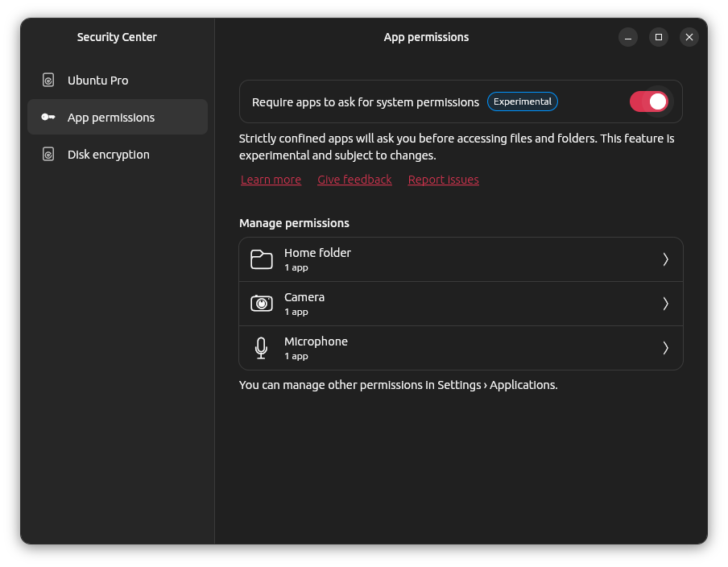
Task: Click the Report issues link
Action: tap(443, 179)
